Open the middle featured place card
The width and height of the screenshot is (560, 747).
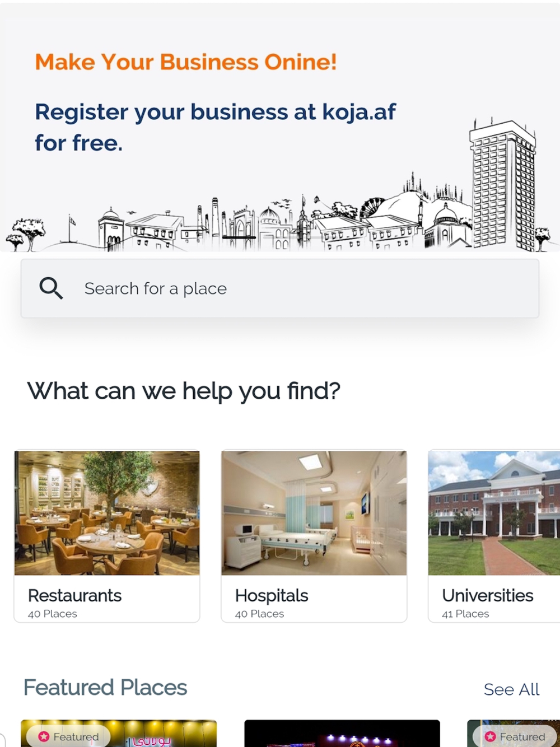pyautogui.click(x=342, y=735)
